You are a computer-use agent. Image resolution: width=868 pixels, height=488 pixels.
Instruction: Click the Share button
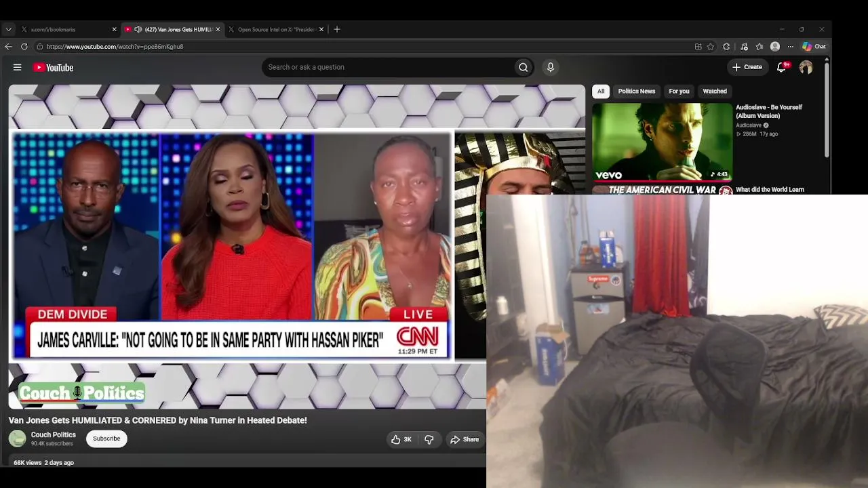(x=465, y=439)
